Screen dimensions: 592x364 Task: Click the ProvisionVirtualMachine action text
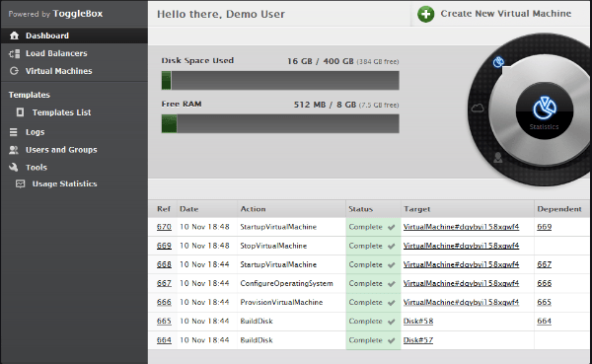pos(281,303)
